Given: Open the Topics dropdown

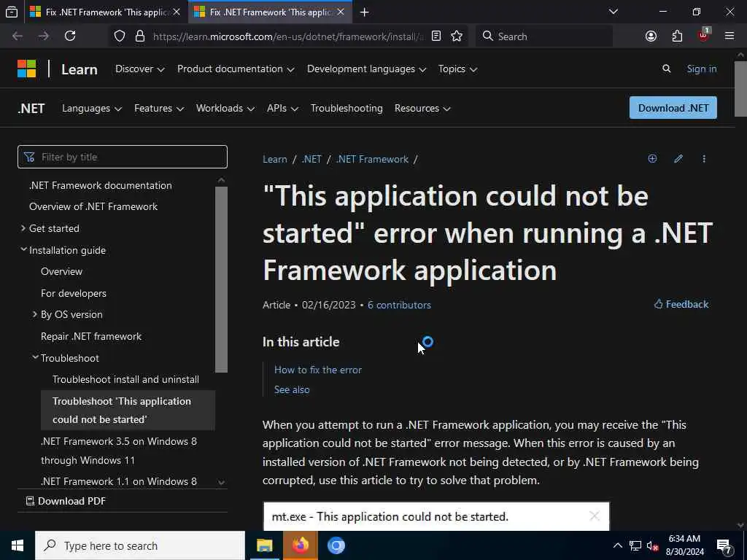Looking at the screenshot, I should 457,69.
